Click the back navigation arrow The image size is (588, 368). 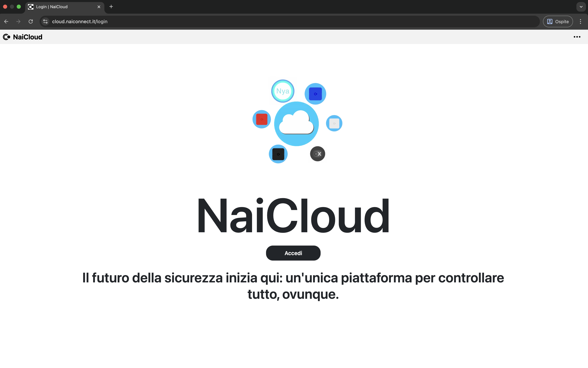coord(6,21)
